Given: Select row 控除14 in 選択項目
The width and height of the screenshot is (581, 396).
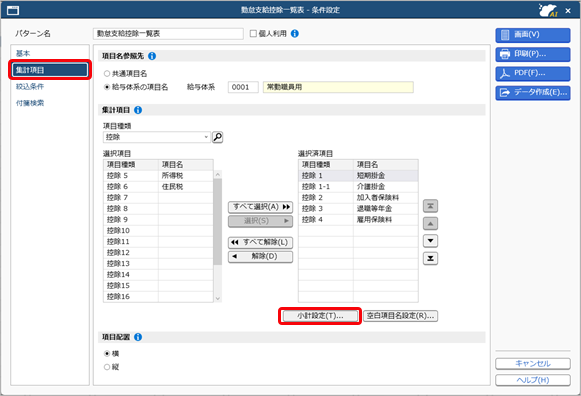Looking at the screenshot, I should pos(158,274).
